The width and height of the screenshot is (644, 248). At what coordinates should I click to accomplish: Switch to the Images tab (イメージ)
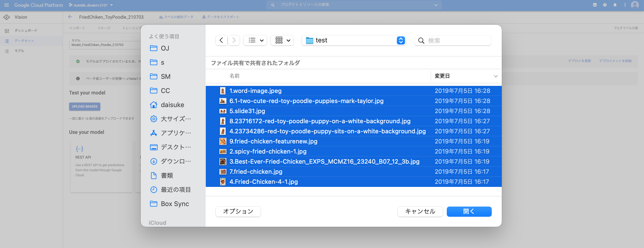(104, 28)
